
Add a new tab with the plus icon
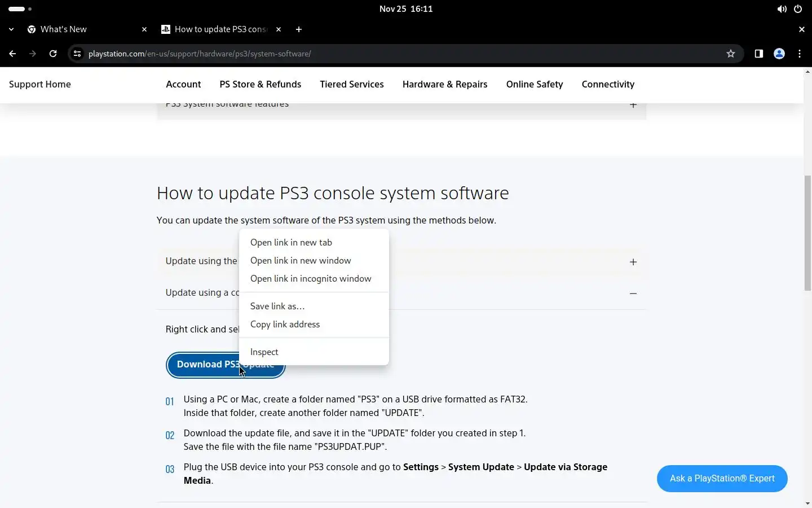(299, 29)
